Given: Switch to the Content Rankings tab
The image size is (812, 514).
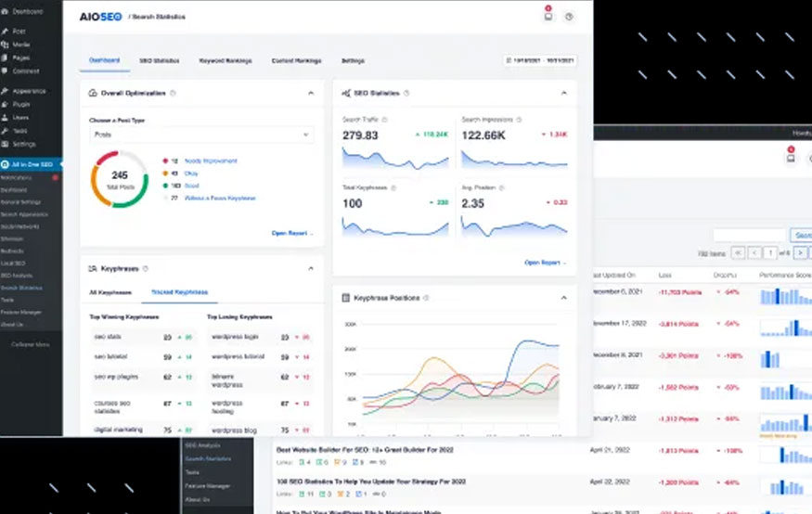Looking at the screenshot, I should (x=296, y=60).
